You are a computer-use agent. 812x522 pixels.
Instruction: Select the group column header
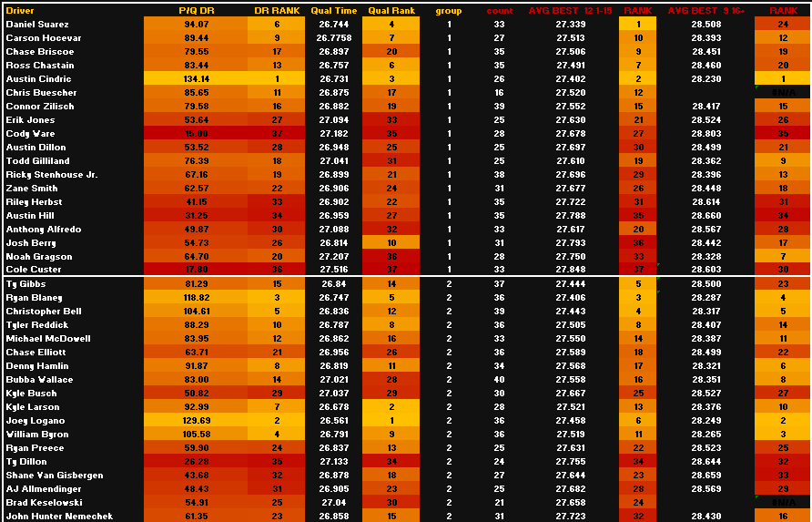(449, 10)
